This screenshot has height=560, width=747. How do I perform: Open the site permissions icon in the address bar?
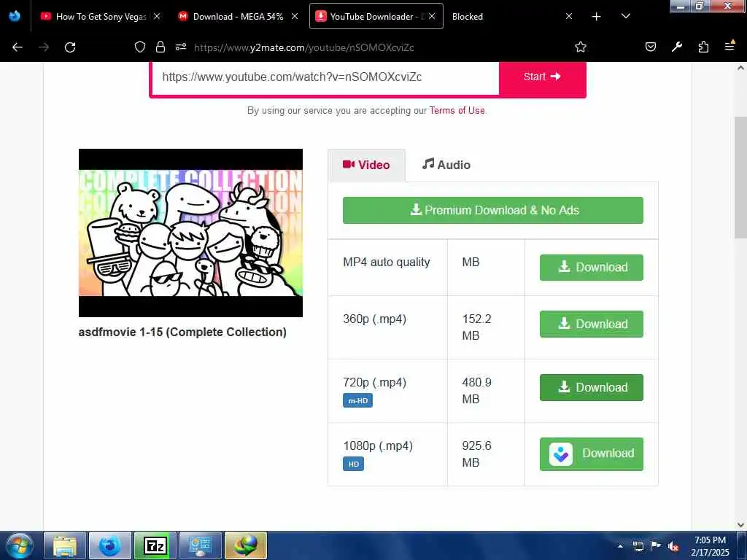[181, 47]
